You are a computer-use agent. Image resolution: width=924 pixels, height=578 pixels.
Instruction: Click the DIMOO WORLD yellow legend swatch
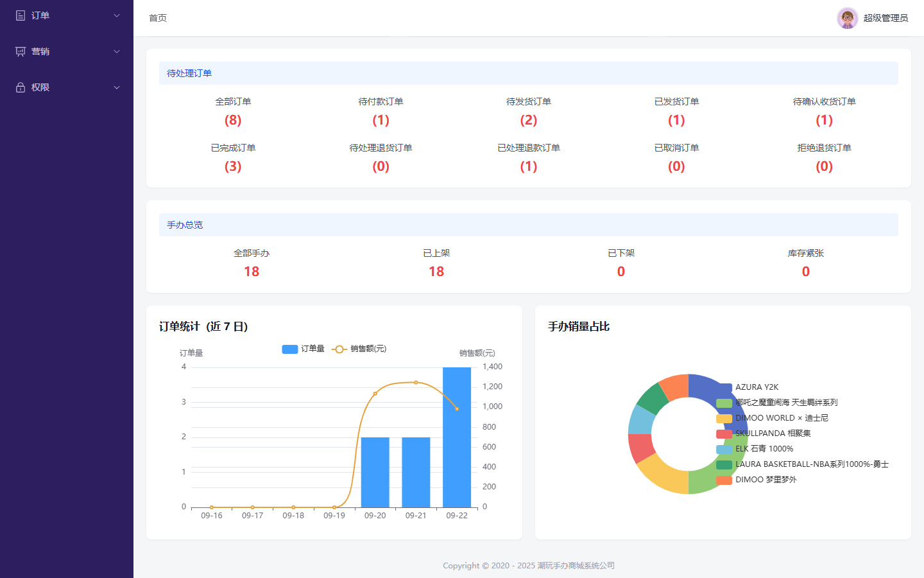724,418
